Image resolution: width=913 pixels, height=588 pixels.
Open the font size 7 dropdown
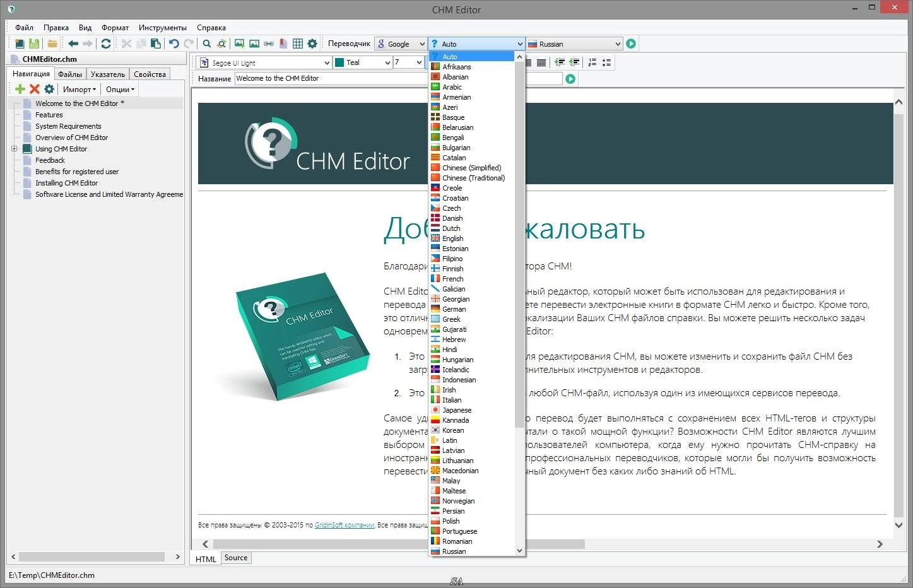(409, 62)
